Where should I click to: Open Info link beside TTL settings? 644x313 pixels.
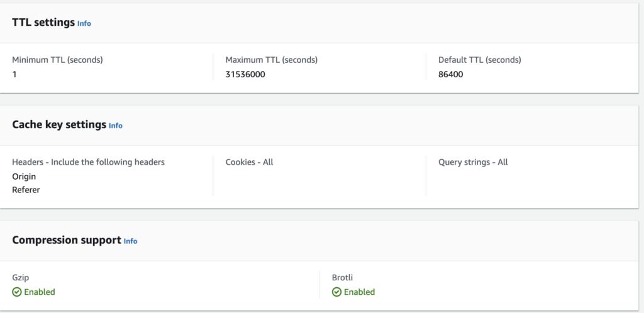pos(84,23)
